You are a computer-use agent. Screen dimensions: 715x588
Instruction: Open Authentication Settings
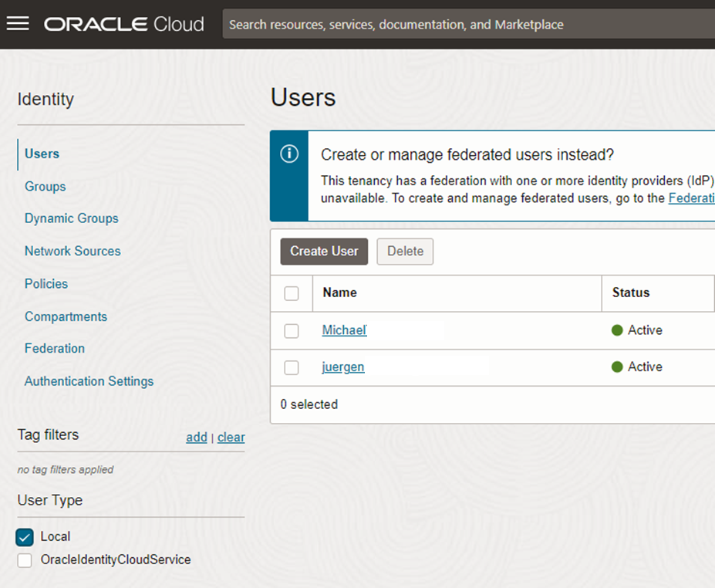click(89, 381)
